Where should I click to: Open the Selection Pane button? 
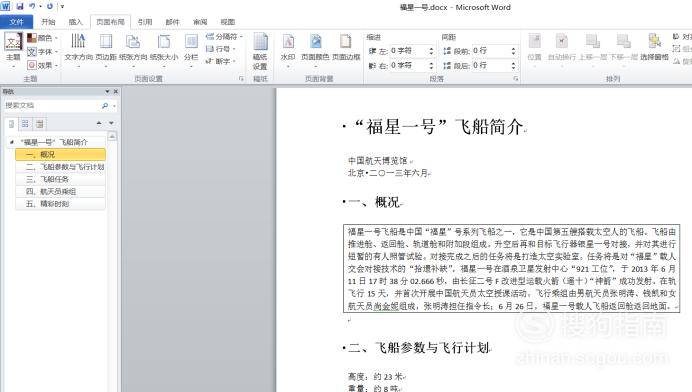654,48
